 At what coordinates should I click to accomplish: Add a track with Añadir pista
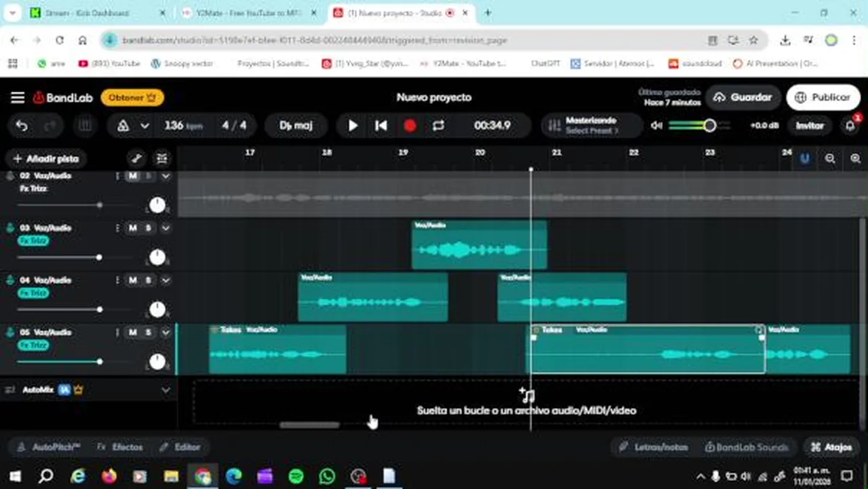click(46, 159)
